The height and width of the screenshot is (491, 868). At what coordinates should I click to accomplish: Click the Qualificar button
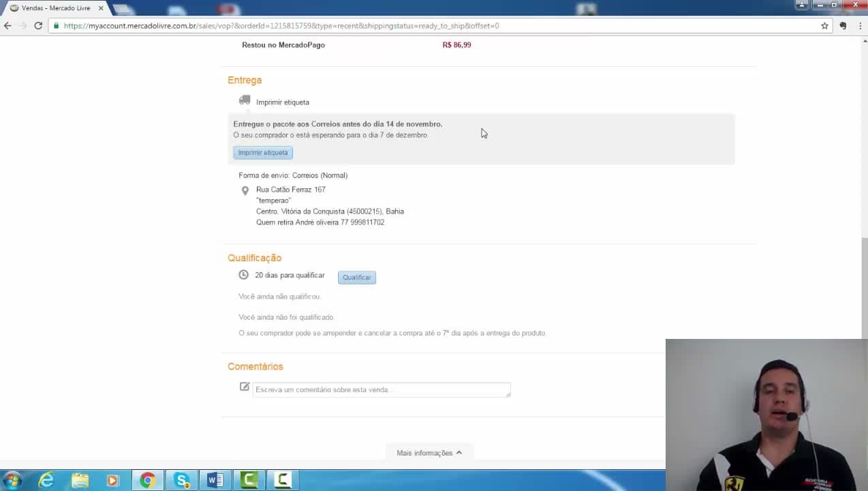point(357,278)
